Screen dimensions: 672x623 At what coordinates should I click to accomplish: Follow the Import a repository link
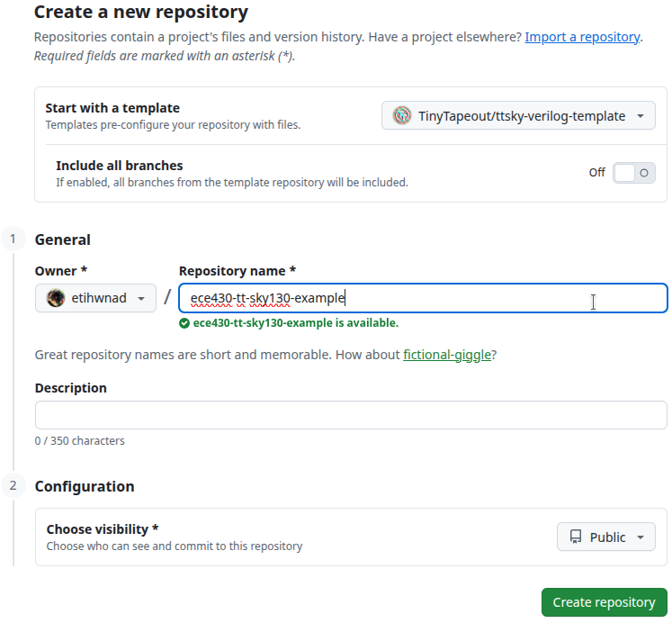click(x=582, y=37)
